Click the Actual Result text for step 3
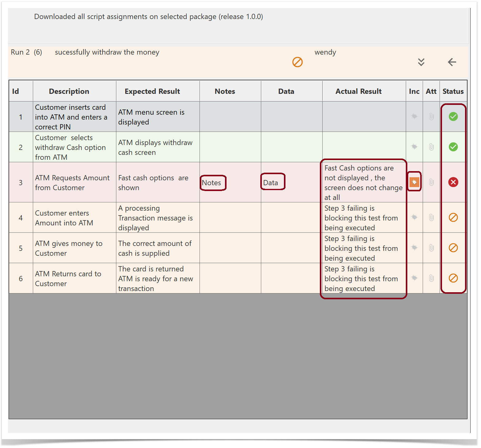The image size is (481, 448). click(363, 182)
